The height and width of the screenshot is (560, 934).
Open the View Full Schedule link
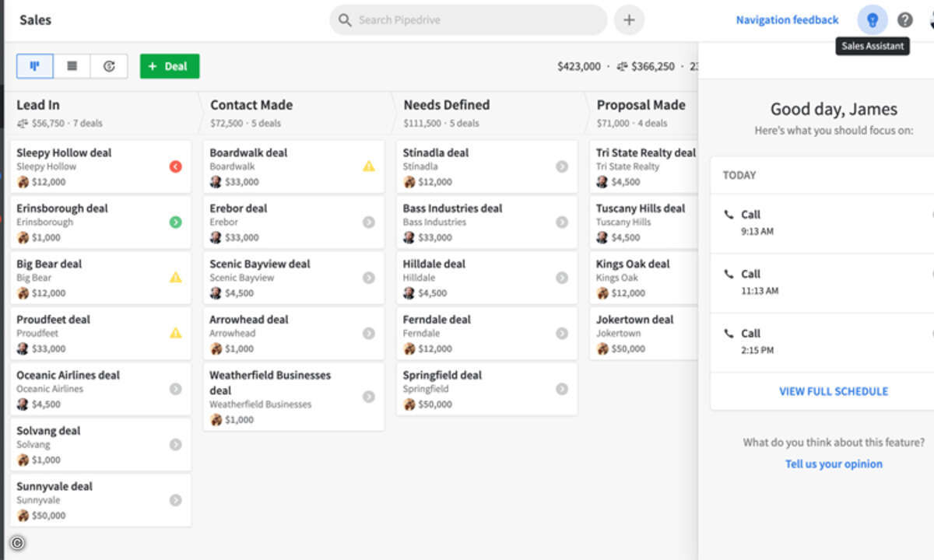[x=834, y=391]
